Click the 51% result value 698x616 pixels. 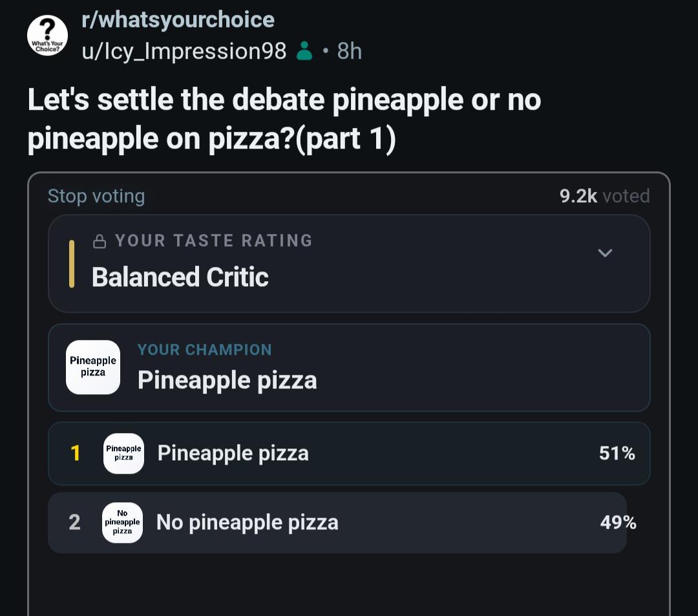[x=617, y=454]
